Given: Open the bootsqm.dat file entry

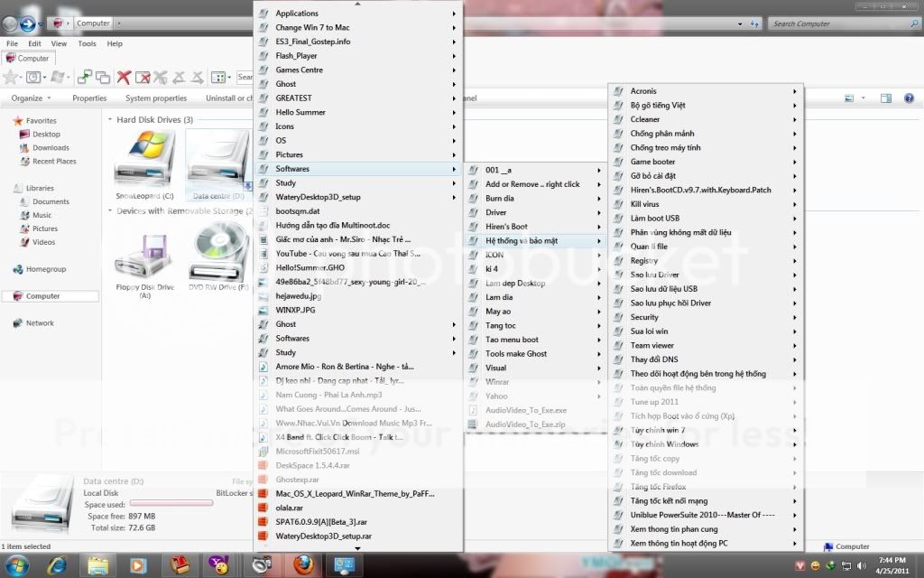Looking at the screenshot, I should 359,211.
